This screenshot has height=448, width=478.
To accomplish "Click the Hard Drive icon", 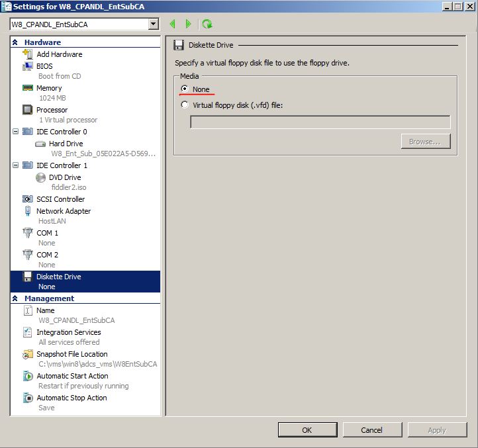I will coord(40,144).
